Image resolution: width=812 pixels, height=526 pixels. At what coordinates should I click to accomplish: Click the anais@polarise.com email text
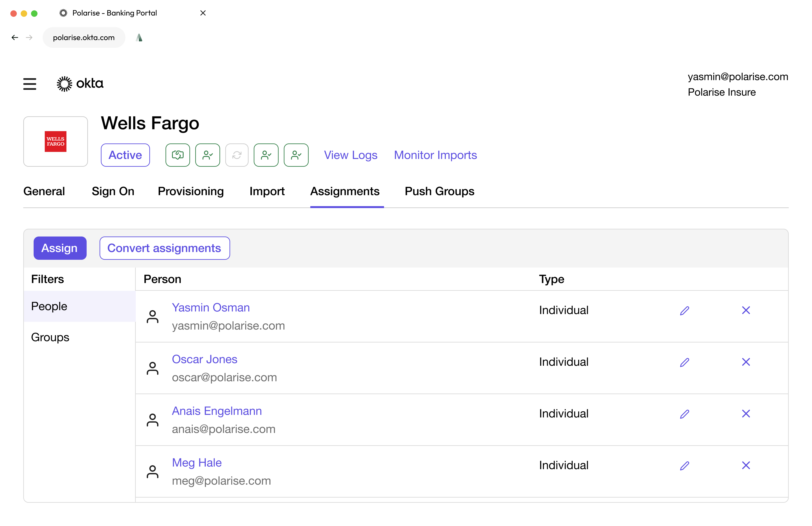223,429
